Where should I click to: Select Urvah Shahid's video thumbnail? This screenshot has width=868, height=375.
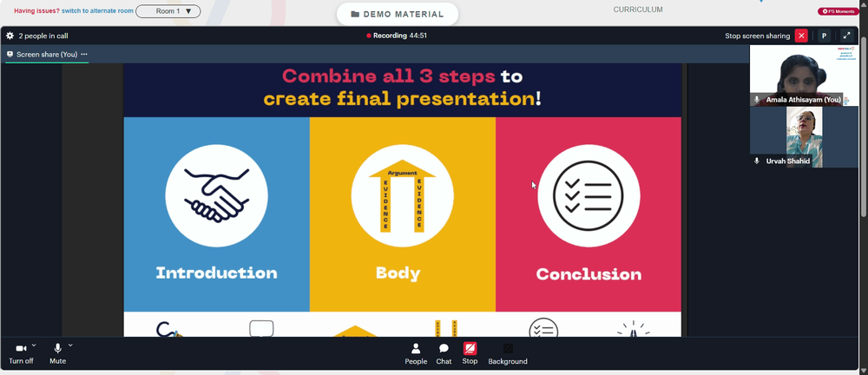(x=805, y=137)
